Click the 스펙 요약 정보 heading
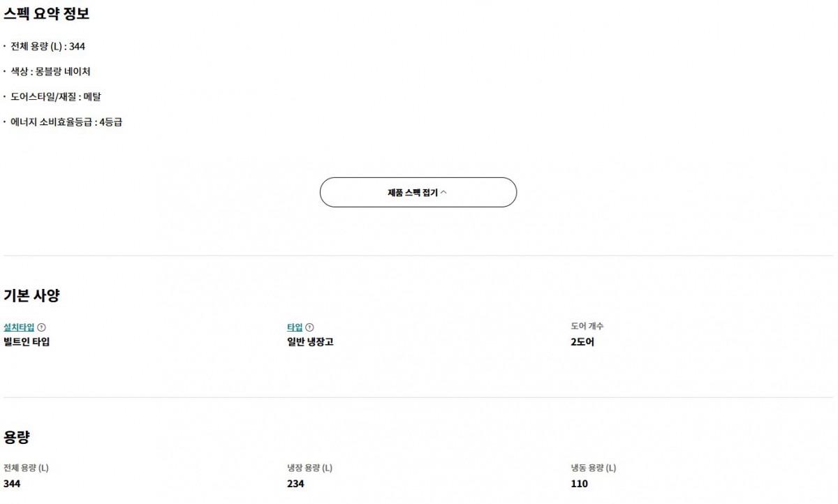This screenshot has width=838, height=504. click(46, 14)
